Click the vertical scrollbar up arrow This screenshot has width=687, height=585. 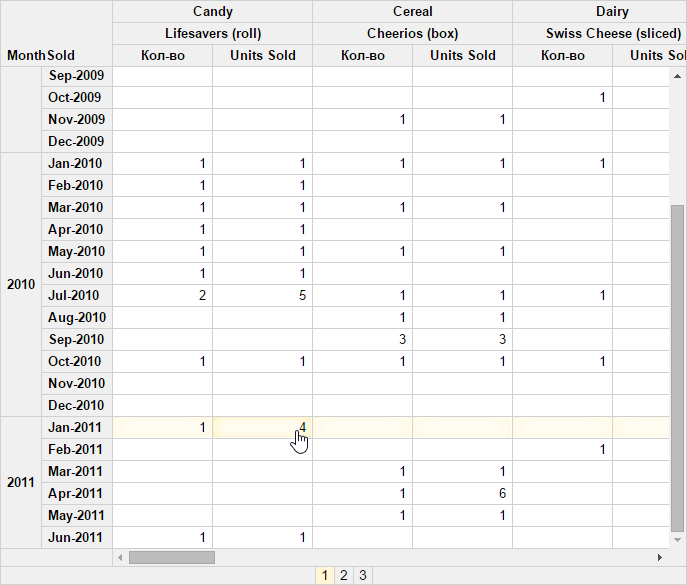point(677,76)
